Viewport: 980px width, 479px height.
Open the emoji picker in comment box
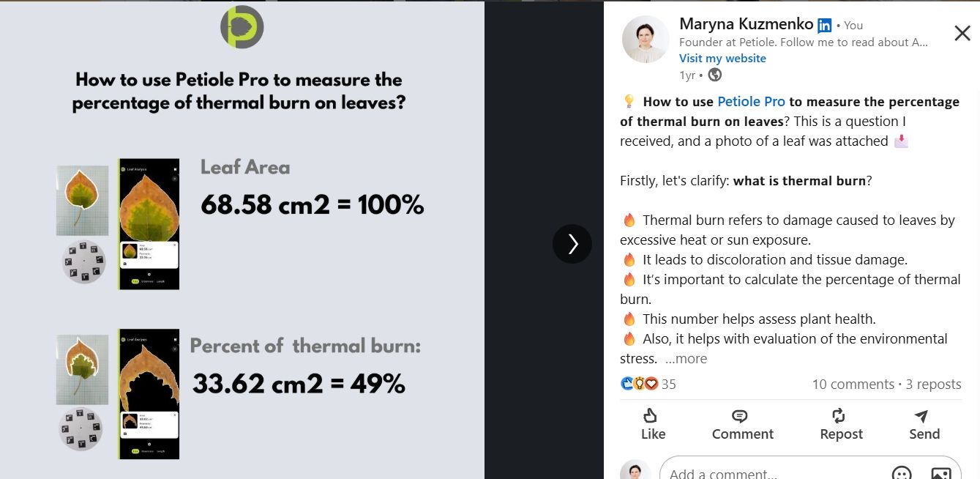coord(902,473)
